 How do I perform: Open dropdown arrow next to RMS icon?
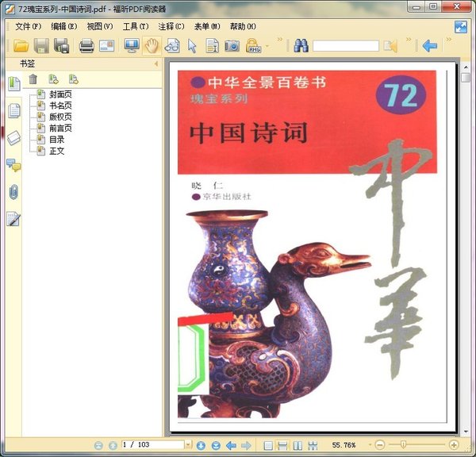coord(267,46)
